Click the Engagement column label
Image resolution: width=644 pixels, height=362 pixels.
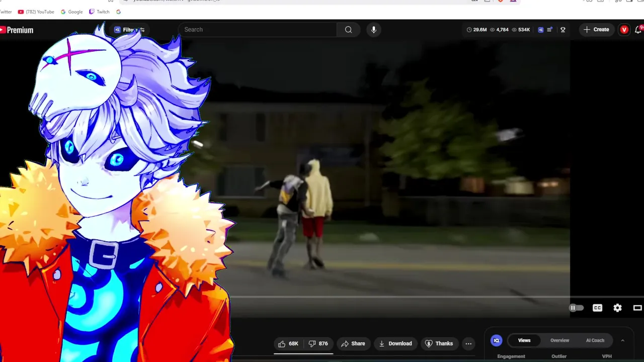[511, 356]
